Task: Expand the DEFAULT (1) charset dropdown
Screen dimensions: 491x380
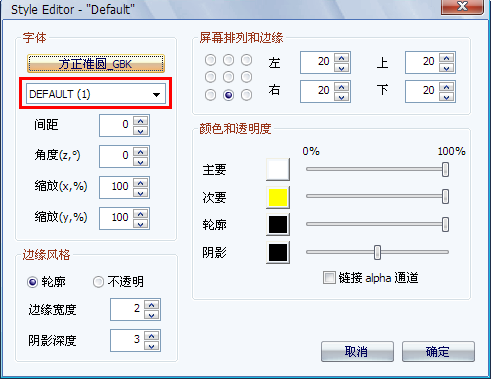Action: click(x=156, y=95)
